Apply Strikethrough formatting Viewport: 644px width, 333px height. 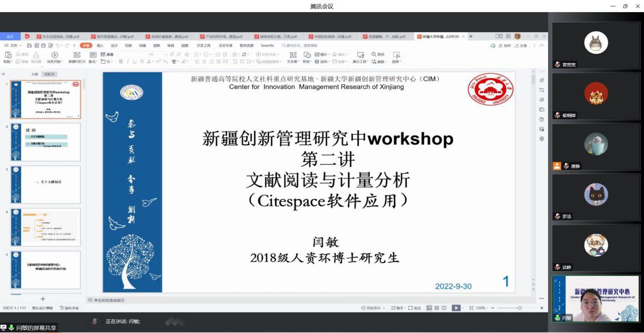(x=141, y=62)
